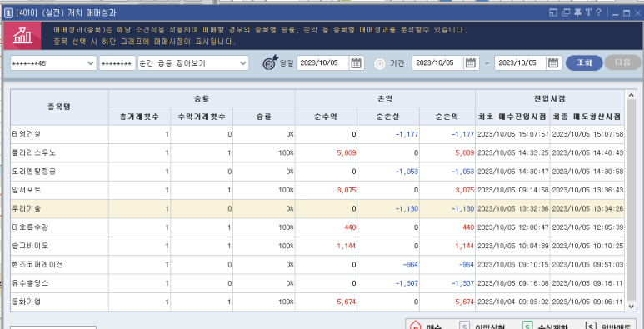Click the 순손실 column header
The width and height of the screenshot is (644, 329).
388,117
